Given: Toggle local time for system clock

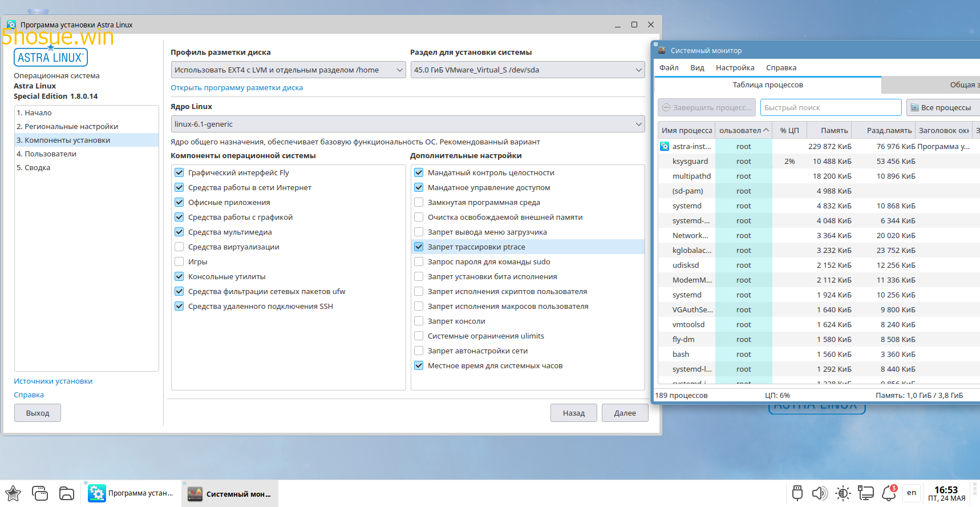Looking at the screenshot, I should 419,365.
